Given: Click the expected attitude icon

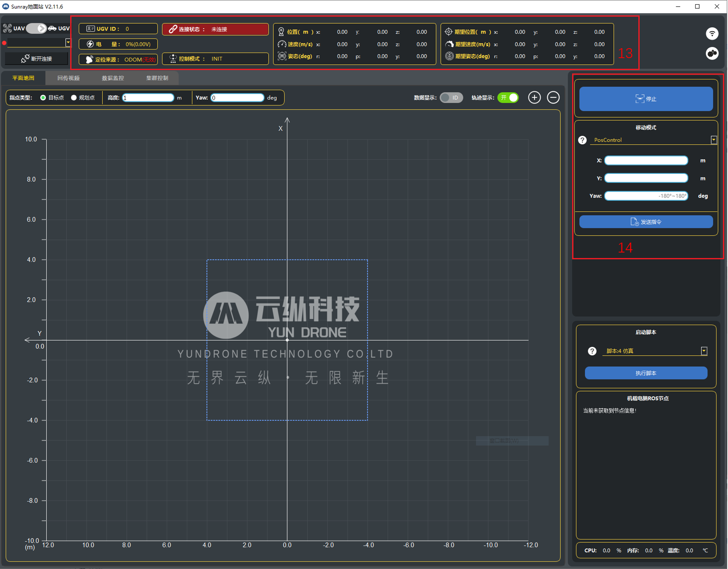Looking at the screenshot, I should tap(449, 56).
